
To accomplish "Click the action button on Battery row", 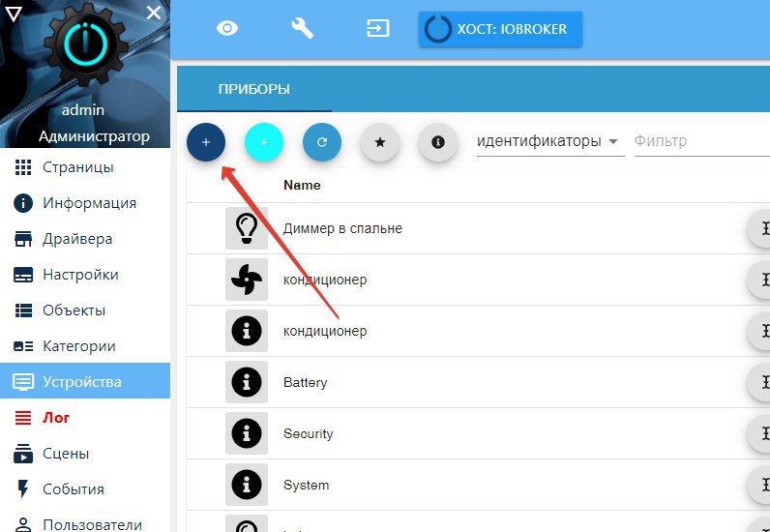I will coord(758,382).
